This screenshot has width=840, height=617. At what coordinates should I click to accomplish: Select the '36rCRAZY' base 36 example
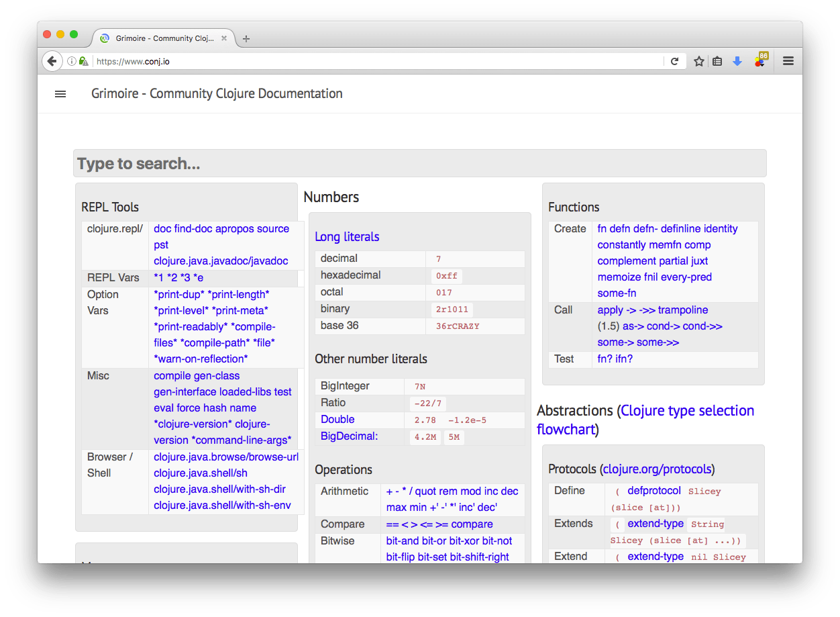(x=458, y=326)
